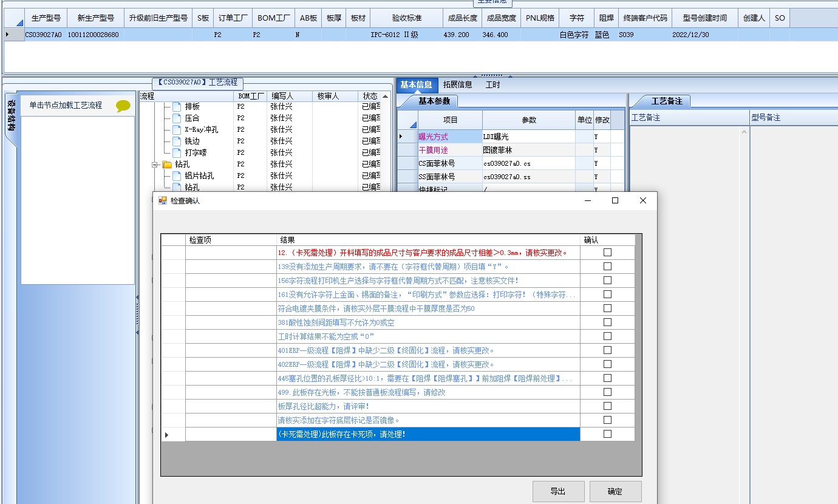Tick confirm box for 字符底层标记是否镜像 row
Screen dimensions: 838x504
click(x=607, y=420)
